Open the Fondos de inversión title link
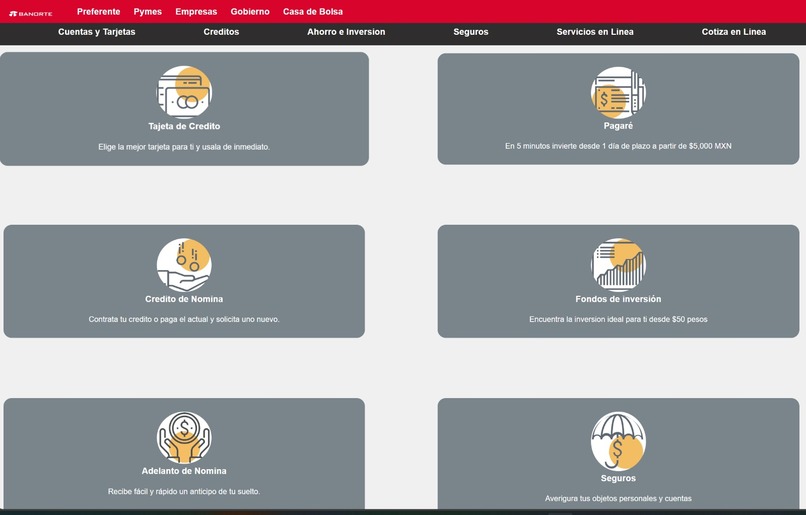Viewport: 806px width, 515px height. click(618, 299)
